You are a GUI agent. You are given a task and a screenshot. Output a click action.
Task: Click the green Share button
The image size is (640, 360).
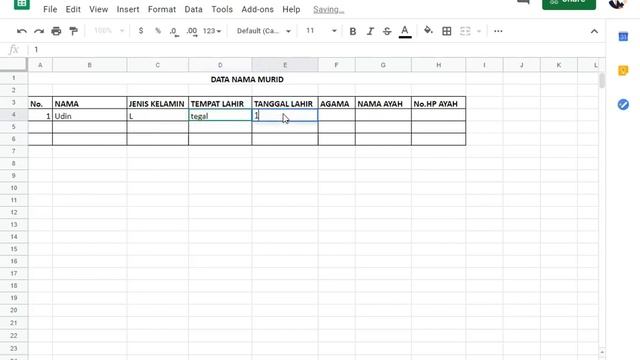coord(569,4)
